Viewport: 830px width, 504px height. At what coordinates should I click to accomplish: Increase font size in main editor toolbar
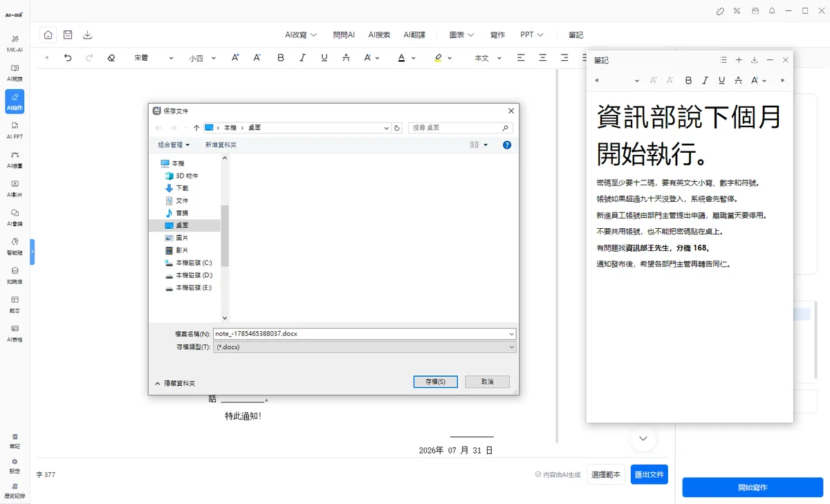coord(235,58)
